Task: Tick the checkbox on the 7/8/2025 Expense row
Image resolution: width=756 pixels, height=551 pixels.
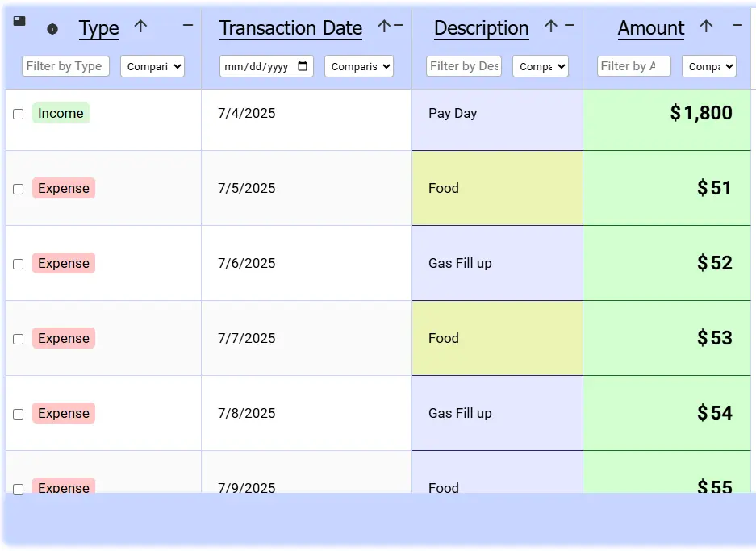Action: coord(18,414)
